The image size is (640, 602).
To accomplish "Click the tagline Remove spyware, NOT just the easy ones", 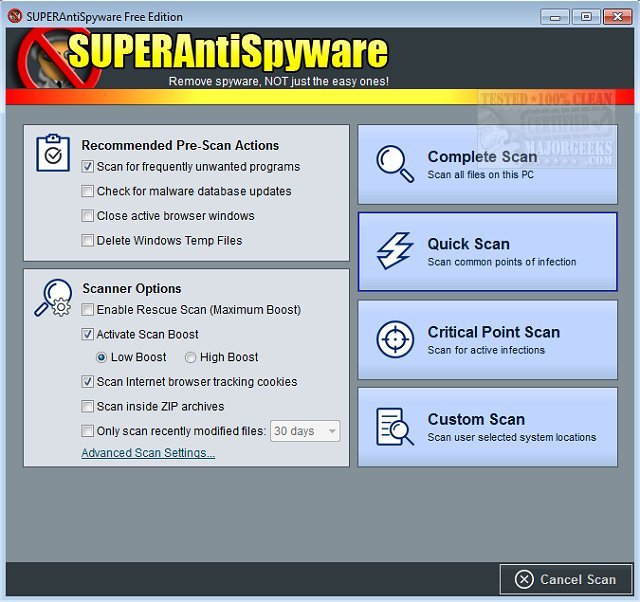I will [x=279, y=81].
